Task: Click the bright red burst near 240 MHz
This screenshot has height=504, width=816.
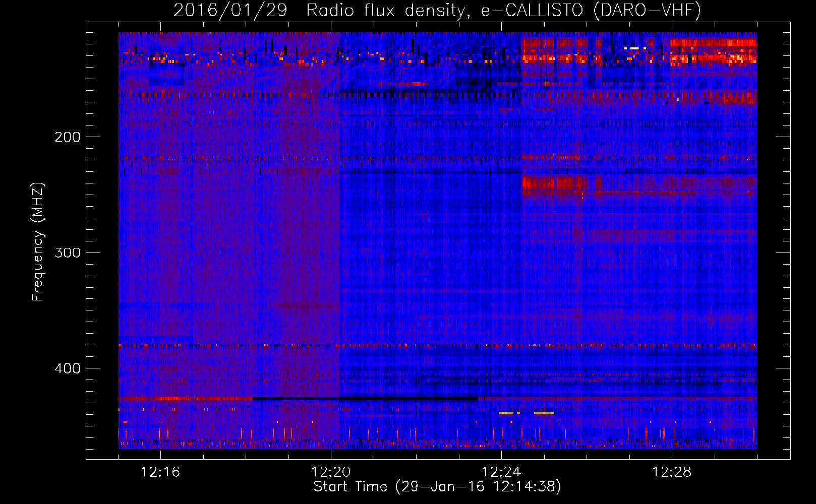Action: 555,183
